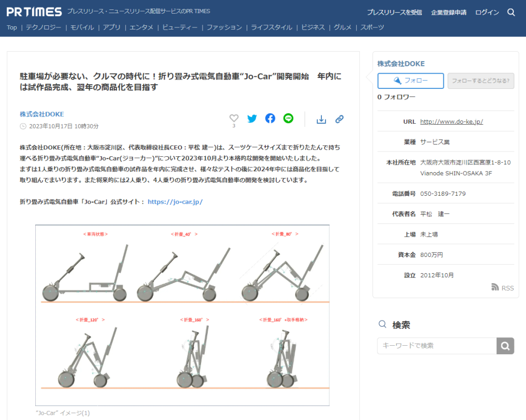526x420 pixels.
Task: Click the sidebar search submit magnifier button
Action: (x=505, y=345)
